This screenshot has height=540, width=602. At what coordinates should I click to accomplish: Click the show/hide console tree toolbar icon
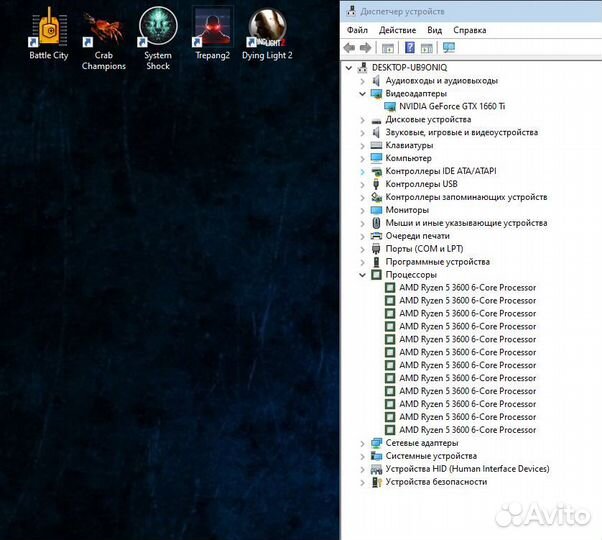pyautogui.click(x=388, y=48)
